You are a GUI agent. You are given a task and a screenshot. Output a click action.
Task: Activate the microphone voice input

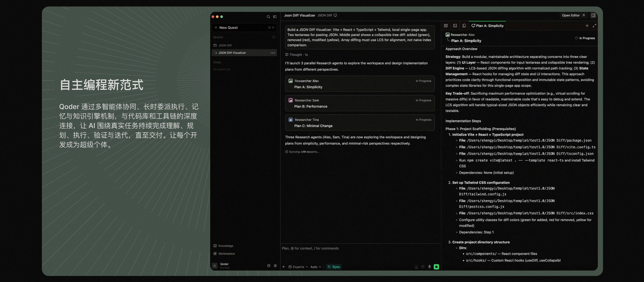[x=429, y=267]
